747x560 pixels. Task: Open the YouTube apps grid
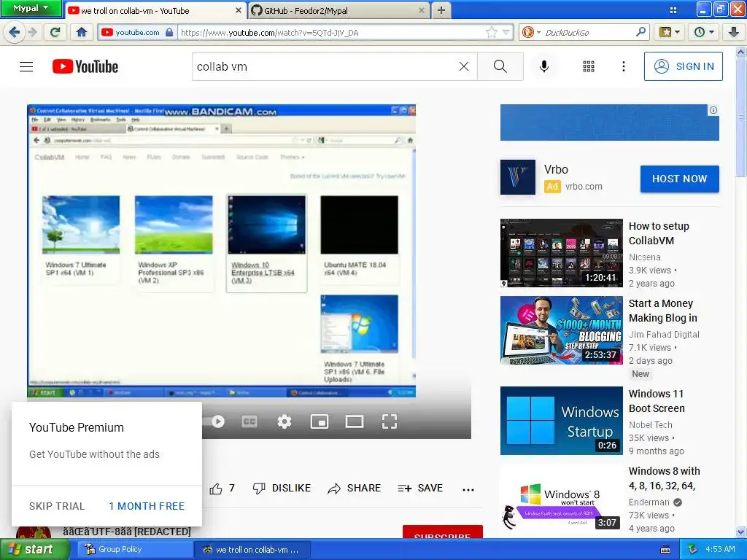(x=589, y=66)
